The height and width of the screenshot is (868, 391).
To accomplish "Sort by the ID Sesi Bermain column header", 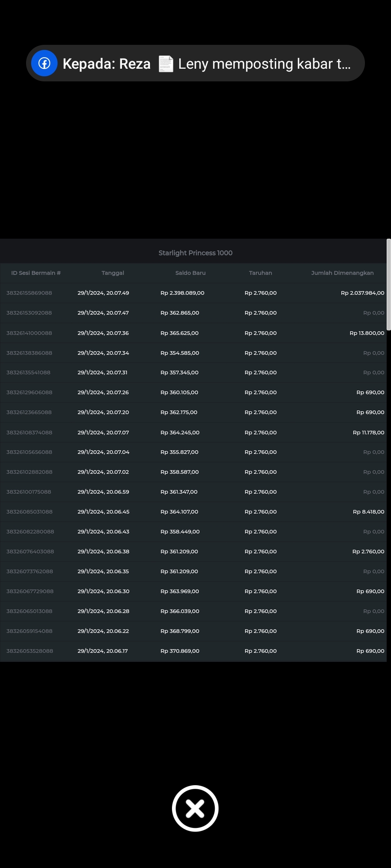I will pyautogui.click(x=36, y=273).
